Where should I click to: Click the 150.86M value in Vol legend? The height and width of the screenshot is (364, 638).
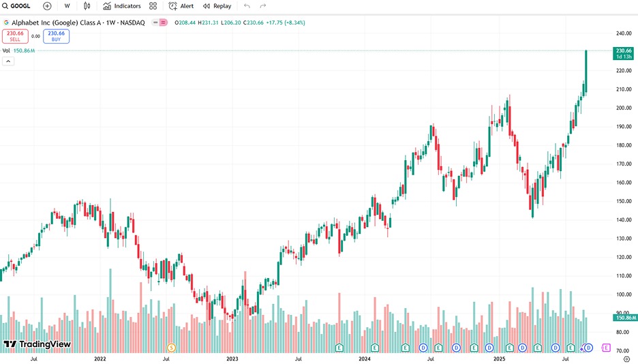(24, 51)
